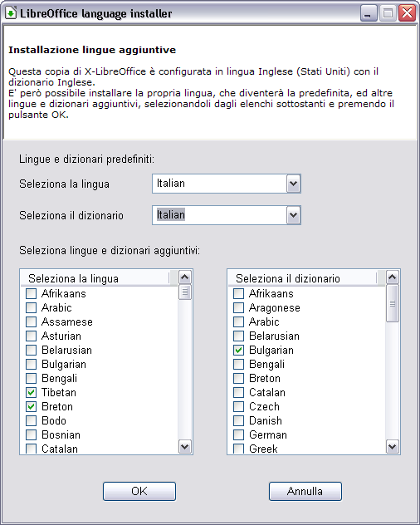Uncheck Bulgarian in the dictionary list
Screen dimensions: 420x525
(x=238, y=351)
